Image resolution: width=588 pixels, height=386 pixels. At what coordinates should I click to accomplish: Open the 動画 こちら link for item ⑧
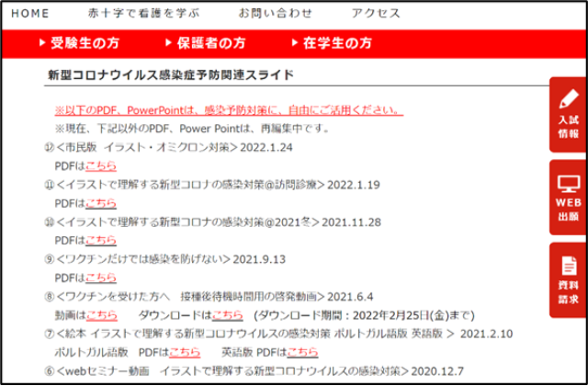pyautogui.click(x=101, y=315)
